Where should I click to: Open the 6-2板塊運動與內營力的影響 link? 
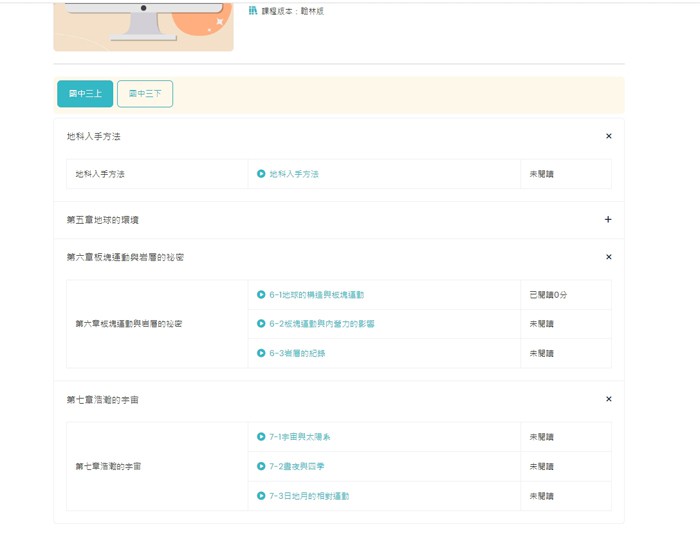pos(321,324)
